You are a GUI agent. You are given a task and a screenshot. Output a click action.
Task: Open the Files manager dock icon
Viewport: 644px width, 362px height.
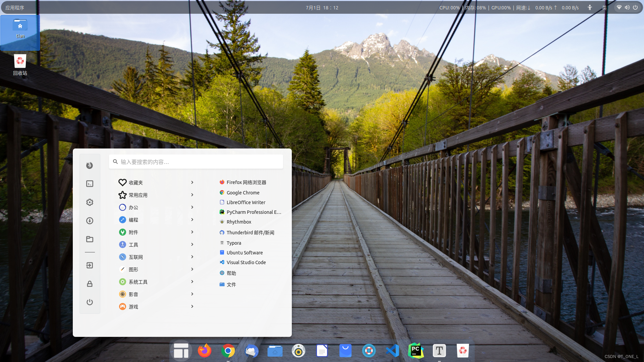(x=275, y=351)
